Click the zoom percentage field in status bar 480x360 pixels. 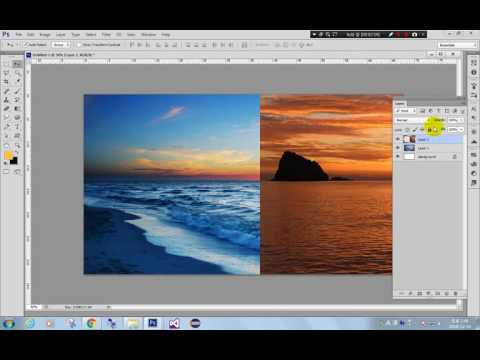(35, 307)
